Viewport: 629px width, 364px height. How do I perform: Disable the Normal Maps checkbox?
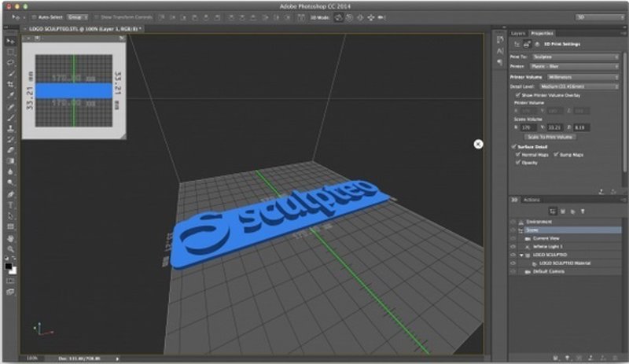point(517,154)
